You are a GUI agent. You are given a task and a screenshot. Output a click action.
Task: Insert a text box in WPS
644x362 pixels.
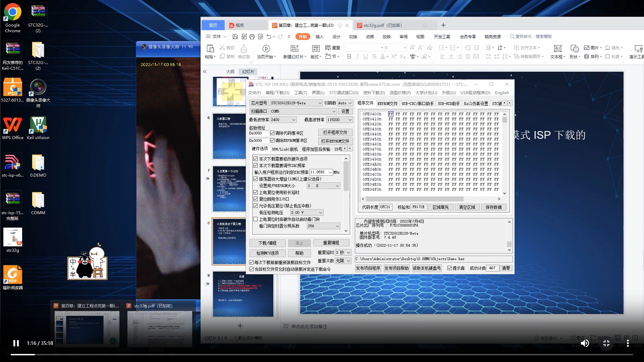(x=557, y=51)
